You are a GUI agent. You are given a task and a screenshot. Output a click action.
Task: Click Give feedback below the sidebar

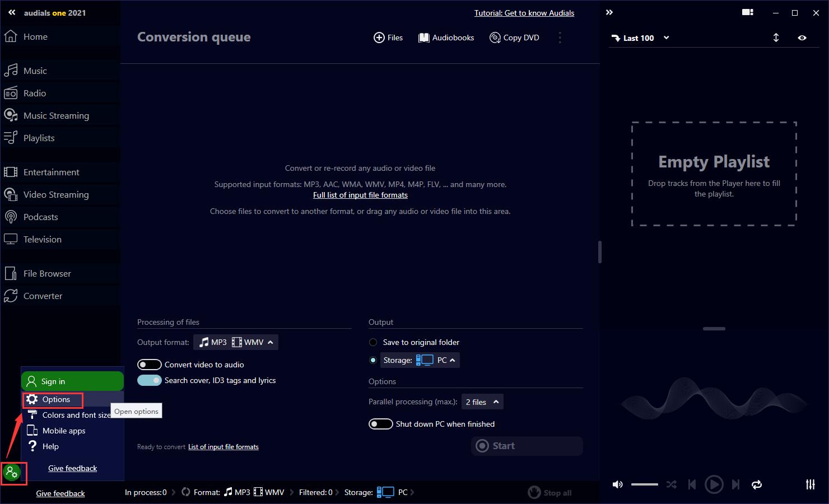click(60, 493)
